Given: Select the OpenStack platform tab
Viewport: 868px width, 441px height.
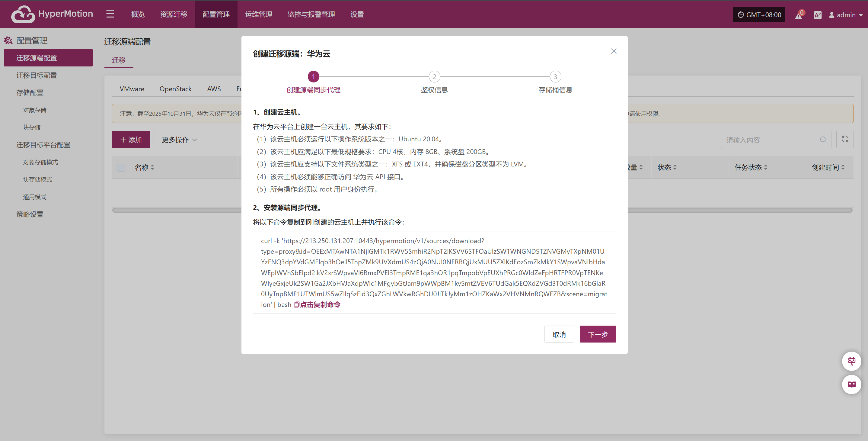Looking at the screenshot, I should (175, 89).
